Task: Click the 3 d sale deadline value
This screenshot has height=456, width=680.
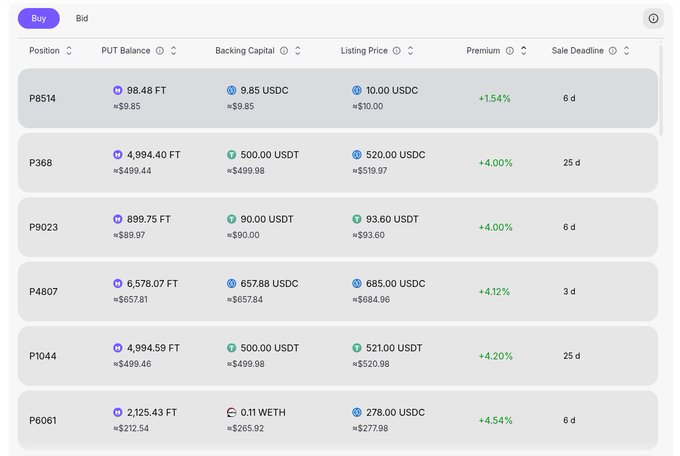Action: pyautogui.click(x=569, y=292)
